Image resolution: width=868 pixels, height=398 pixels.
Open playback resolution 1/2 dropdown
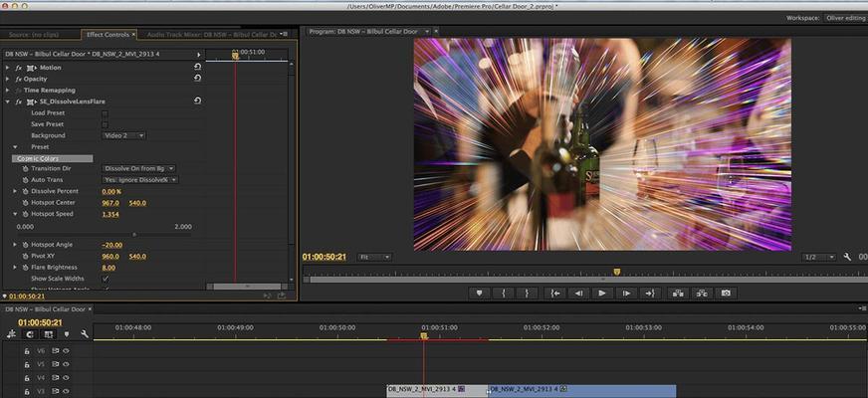pos(819,257)
